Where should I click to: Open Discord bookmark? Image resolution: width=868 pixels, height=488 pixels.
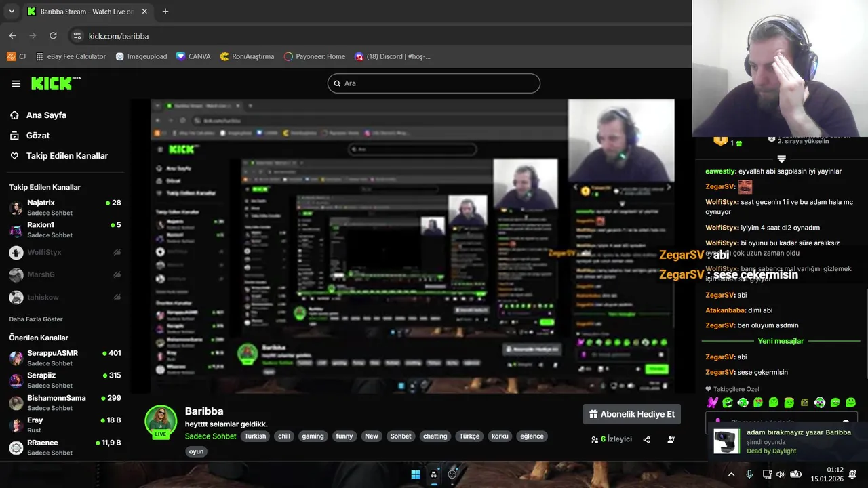click(x=393, y=56)
